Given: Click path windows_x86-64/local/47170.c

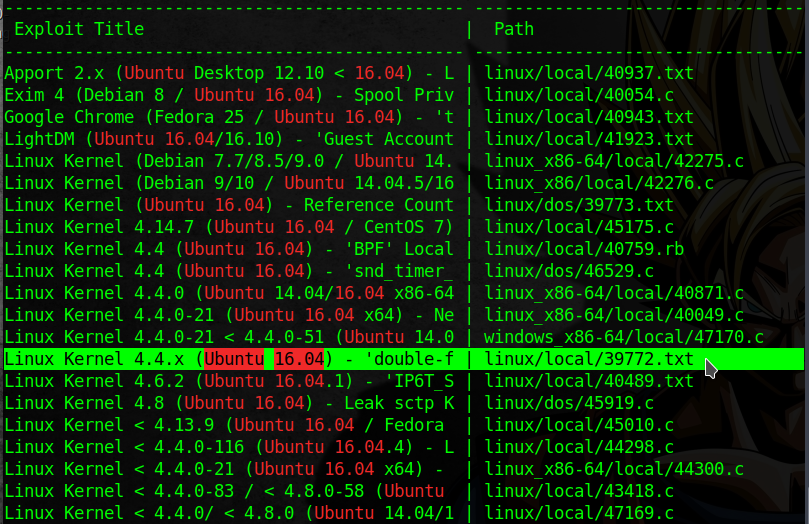Looking at the screenshot, I should (x=623, y=337).
